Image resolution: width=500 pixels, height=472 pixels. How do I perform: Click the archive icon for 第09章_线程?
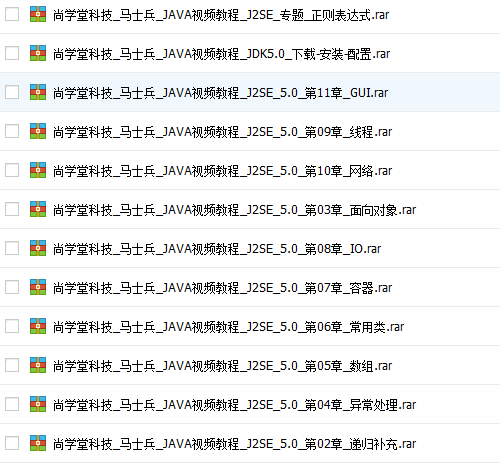click(x=38, y=131)
